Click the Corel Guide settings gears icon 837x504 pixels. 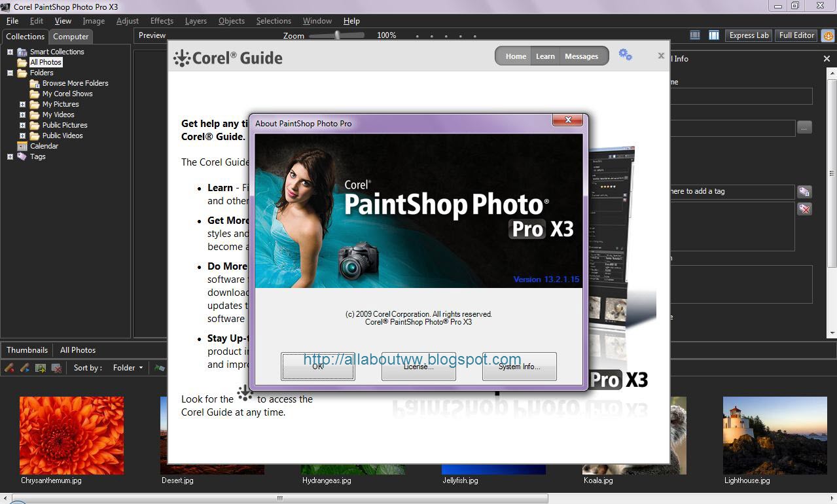(625, 55)
